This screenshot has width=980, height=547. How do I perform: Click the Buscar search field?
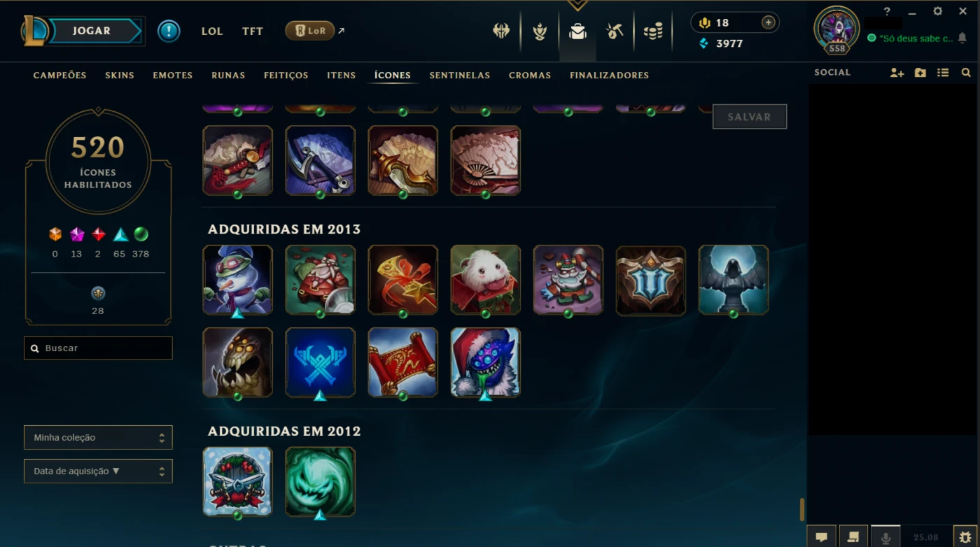98,348
